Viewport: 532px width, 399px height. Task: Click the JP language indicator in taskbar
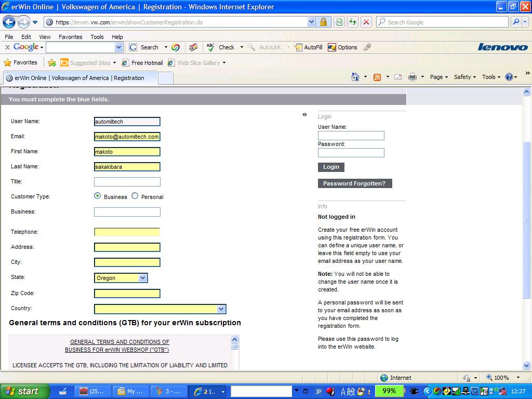tap(318, 392)
